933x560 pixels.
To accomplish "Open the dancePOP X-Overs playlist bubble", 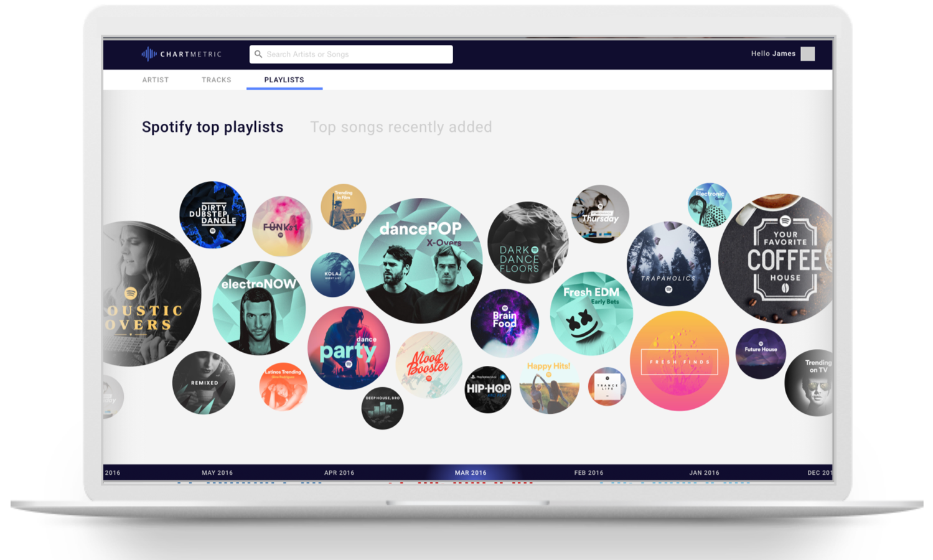I will tap(421, 261).
